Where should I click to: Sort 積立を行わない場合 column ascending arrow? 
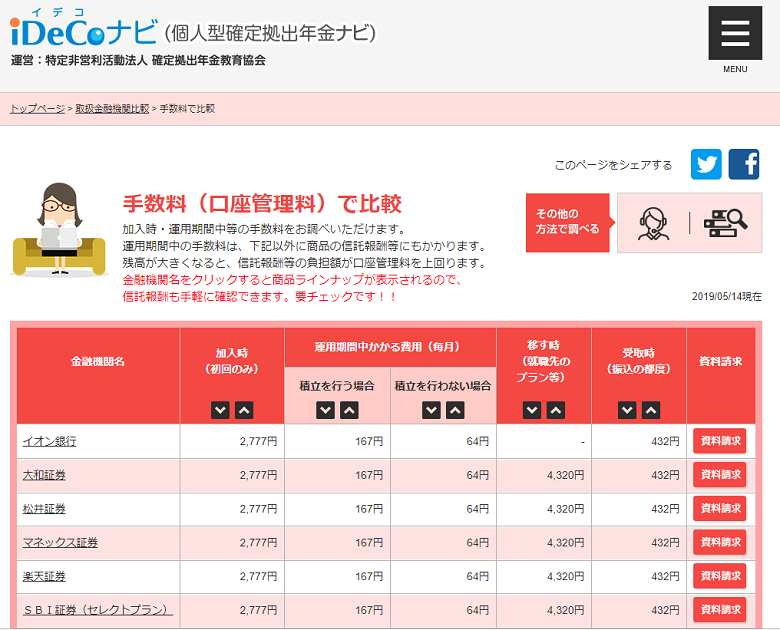pos(455,411)
